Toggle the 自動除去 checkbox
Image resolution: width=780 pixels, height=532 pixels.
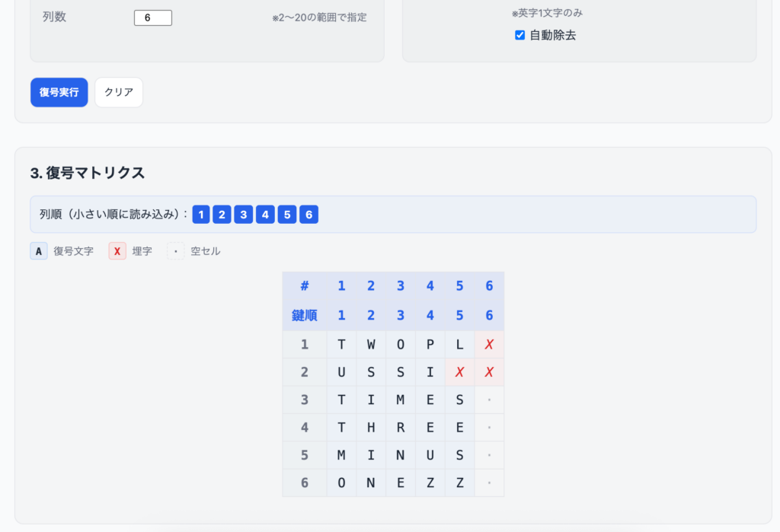coord(520,35)
